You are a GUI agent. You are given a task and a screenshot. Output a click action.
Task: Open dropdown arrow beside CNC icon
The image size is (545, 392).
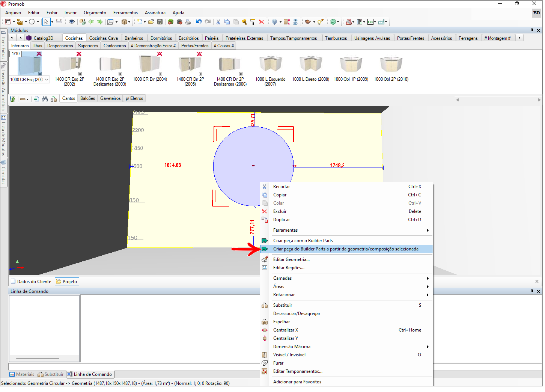point(375,22)
